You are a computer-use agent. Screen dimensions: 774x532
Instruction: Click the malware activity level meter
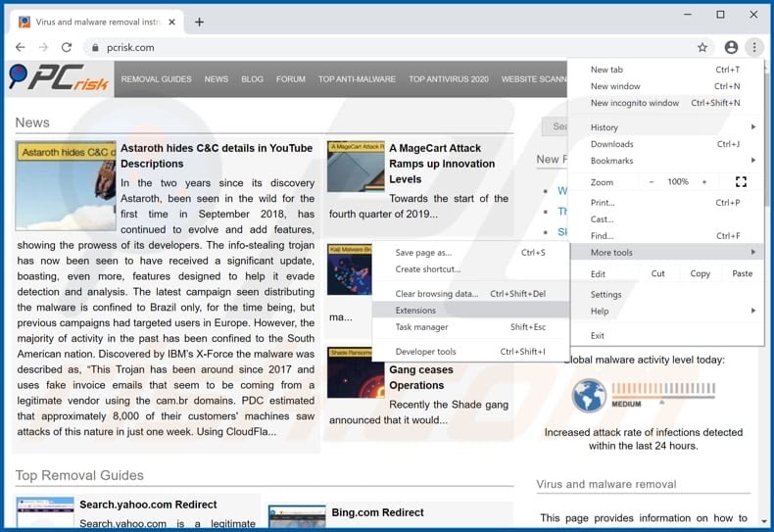click(x=663, y=394)
